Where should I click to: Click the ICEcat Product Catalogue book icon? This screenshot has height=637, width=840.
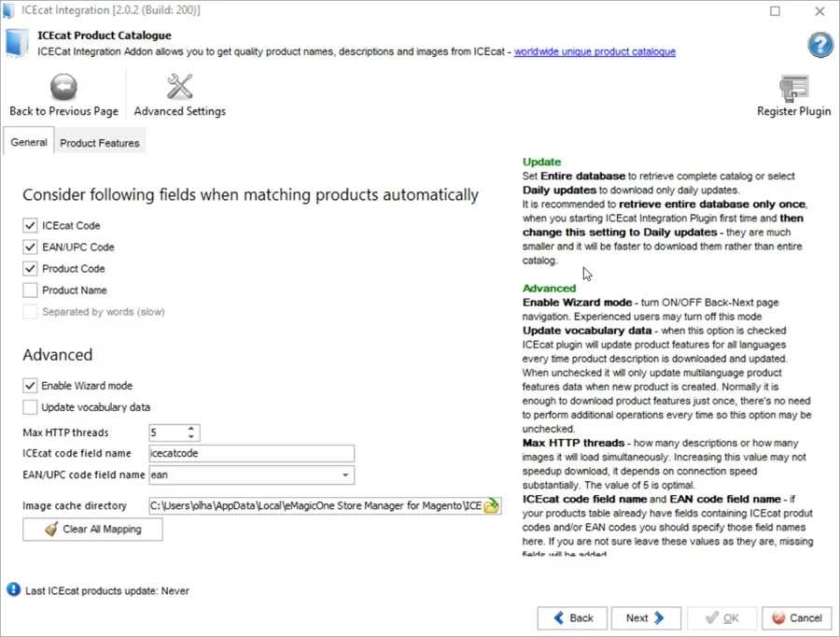(17, 43)
